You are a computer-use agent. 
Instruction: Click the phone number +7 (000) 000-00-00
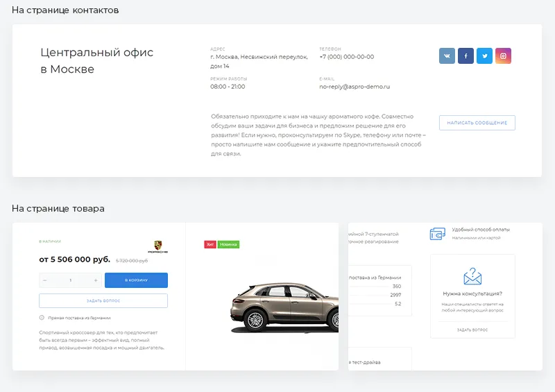click(x=346, y=57)
